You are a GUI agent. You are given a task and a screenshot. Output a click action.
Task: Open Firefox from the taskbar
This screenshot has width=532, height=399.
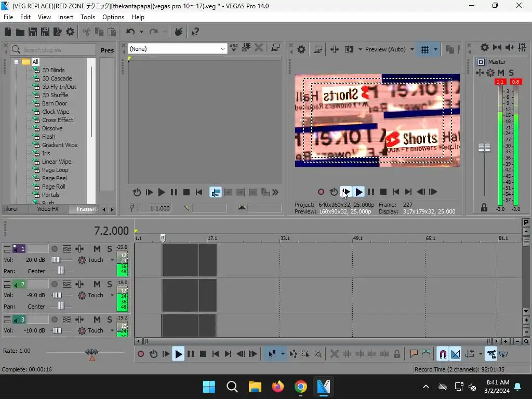click(277, 387)
